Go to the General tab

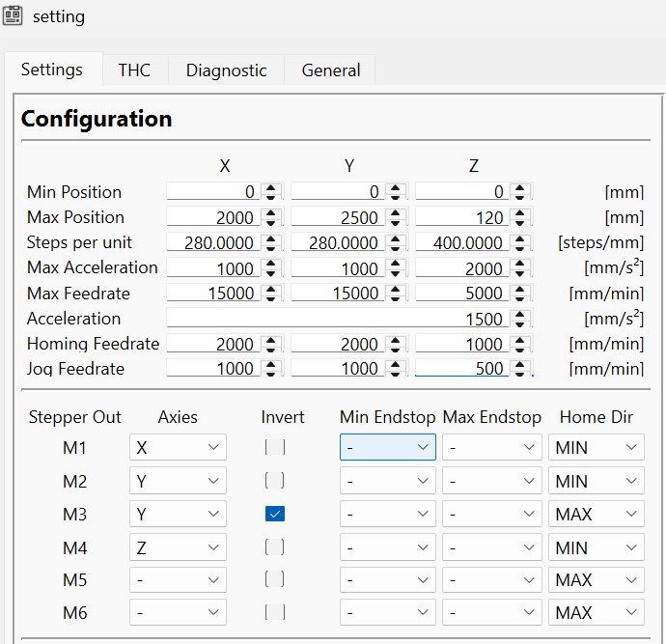pos(330,70)
